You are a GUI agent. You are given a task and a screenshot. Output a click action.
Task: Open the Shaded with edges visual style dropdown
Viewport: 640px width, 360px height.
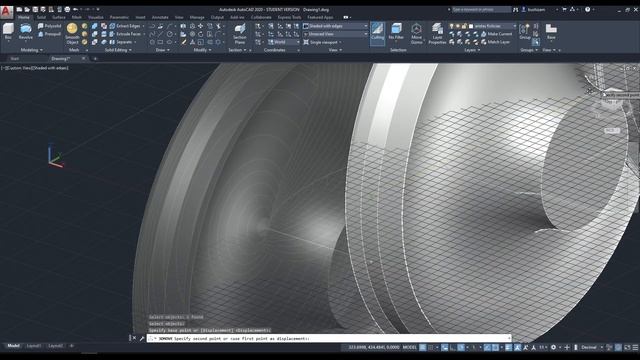pyautogui.click(x=335, y=26)
